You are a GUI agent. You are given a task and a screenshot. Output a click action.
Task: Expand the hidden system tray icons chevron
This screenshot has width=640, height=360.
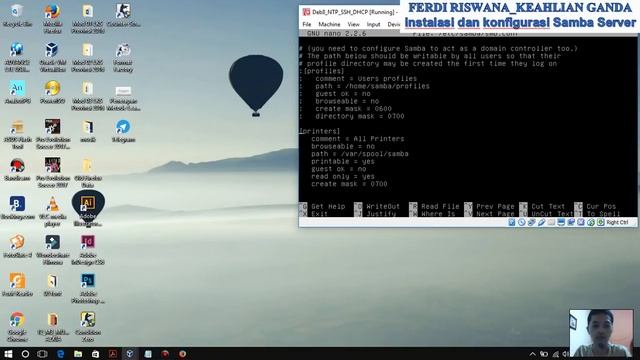(x=532, y=354)
